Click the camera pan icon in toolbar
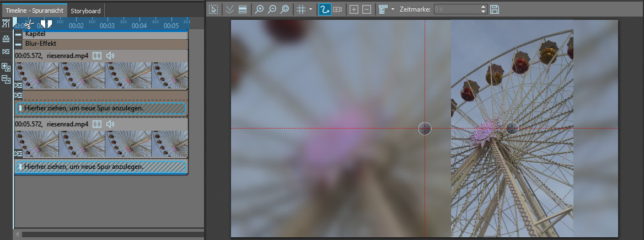The image size is (644, 240). (x=337, y=9)
